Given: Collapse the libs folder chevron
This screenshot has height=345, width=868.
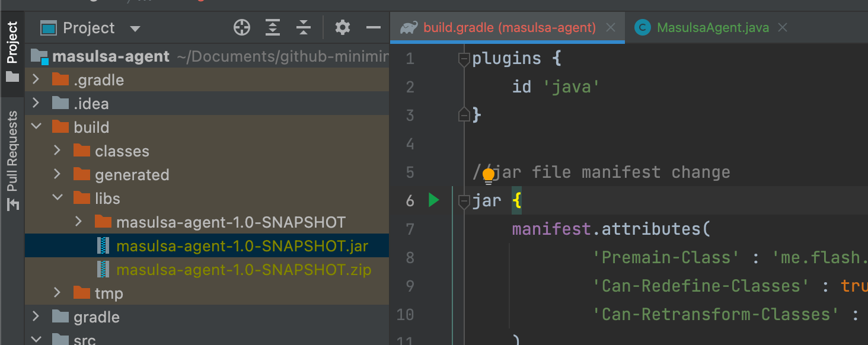Looking at the screenshot, I should click(x=57, y=198).
